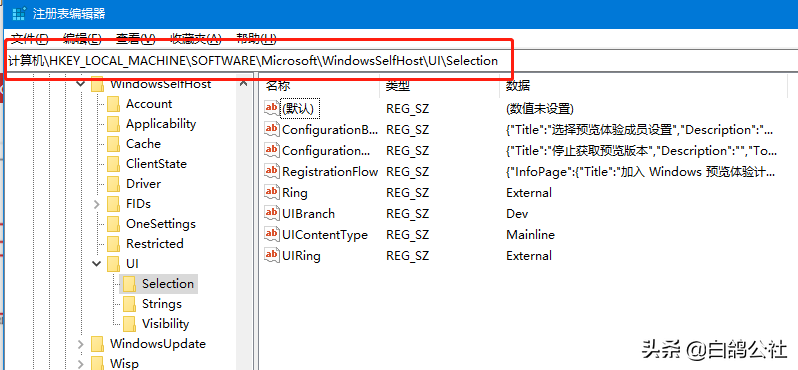Click the 停止获取预览版本 data cell
Screen dimensions: 798x370
641,151
